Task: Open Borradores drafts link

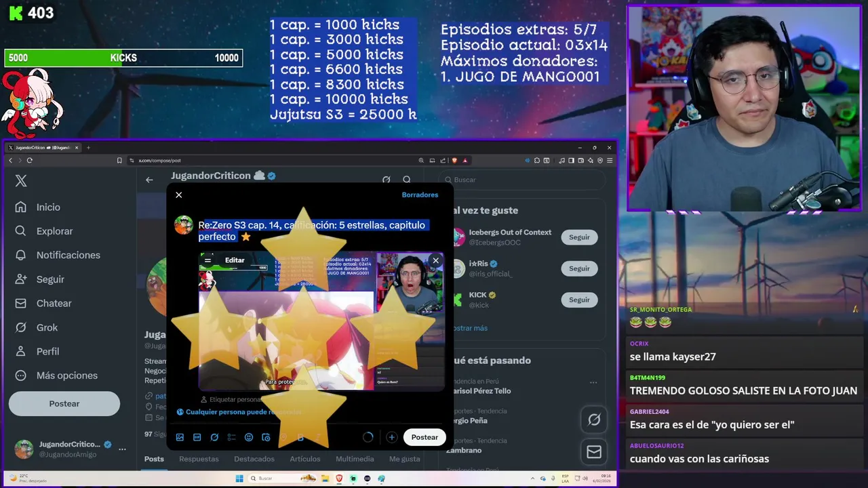Action: point(420,195)
